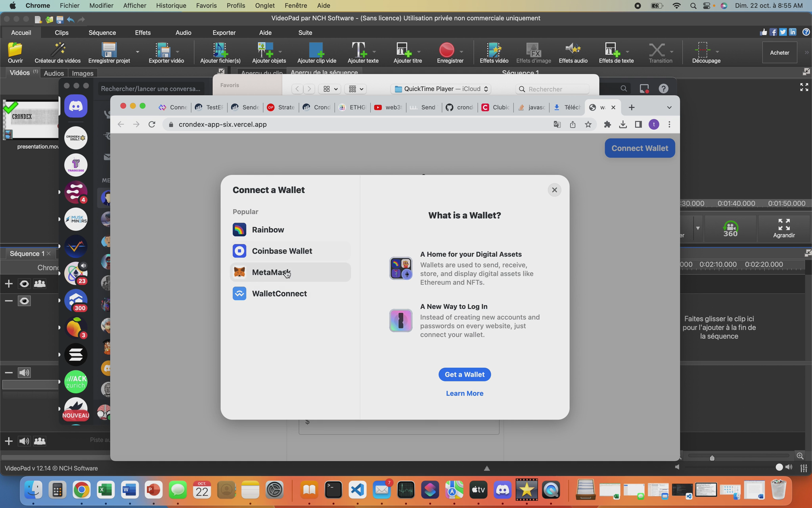Launch Créateur de vidéos wizard
The width and height of the screenshot is (812, 508).
(57, 52)
